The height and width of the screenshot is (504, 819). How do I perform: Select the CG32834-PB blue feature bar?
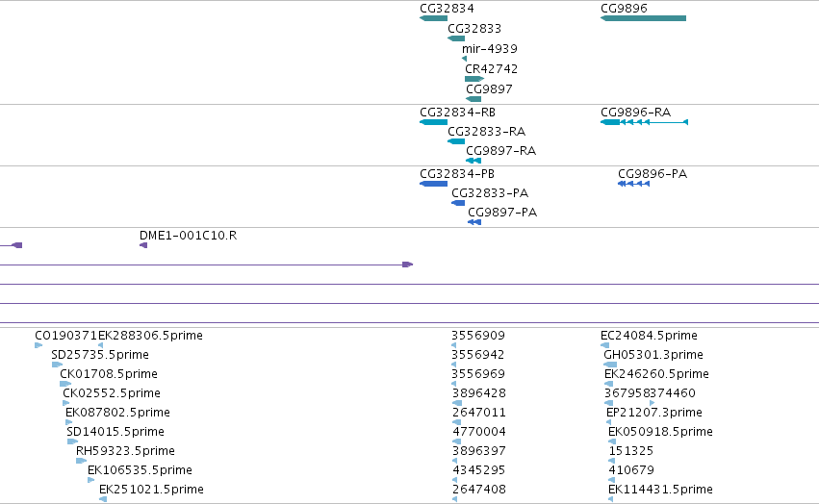[433, 184]
